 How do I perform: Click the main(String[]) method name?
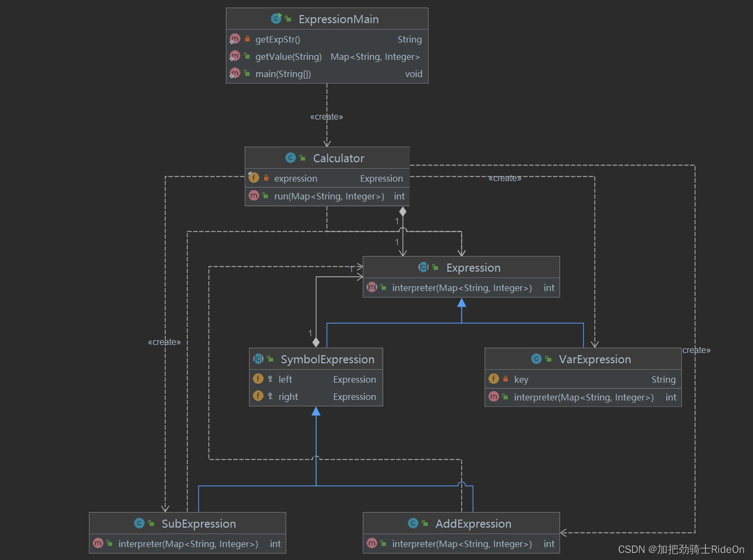(x=283, y=74)
